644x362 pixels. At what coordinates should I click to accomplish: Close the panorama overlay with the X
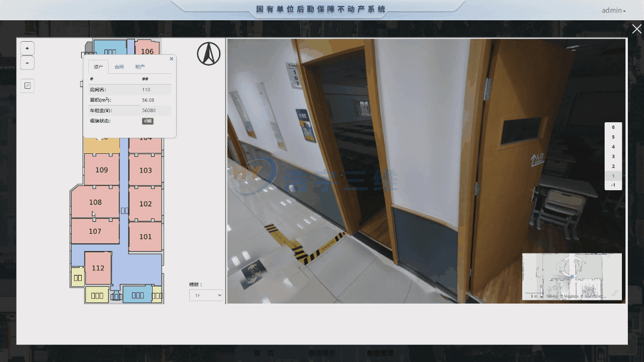pyautogui.click(x=637, y=29)
